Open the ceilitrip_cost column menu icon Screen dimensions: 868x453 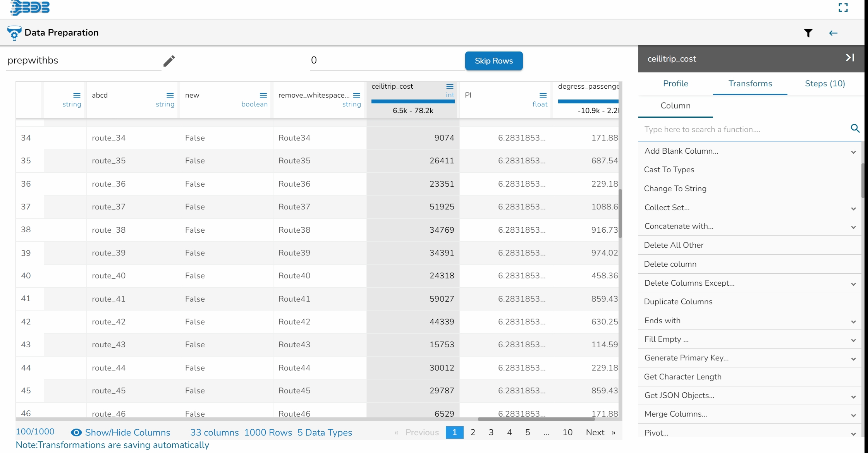point(450,86)
